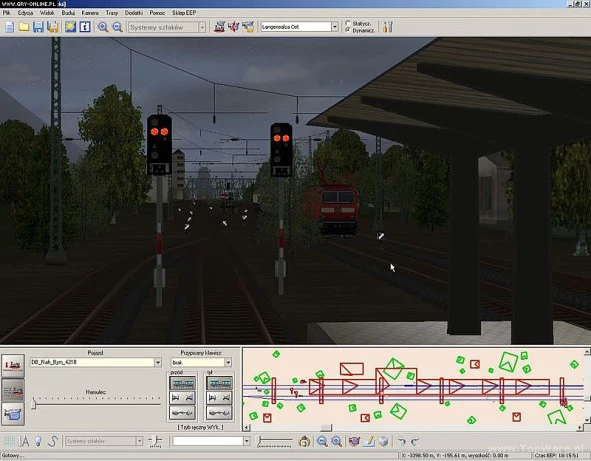Click the Hamulec brake slider handle
Viewport: 591px width, 461px height.
tap(34, 404)
